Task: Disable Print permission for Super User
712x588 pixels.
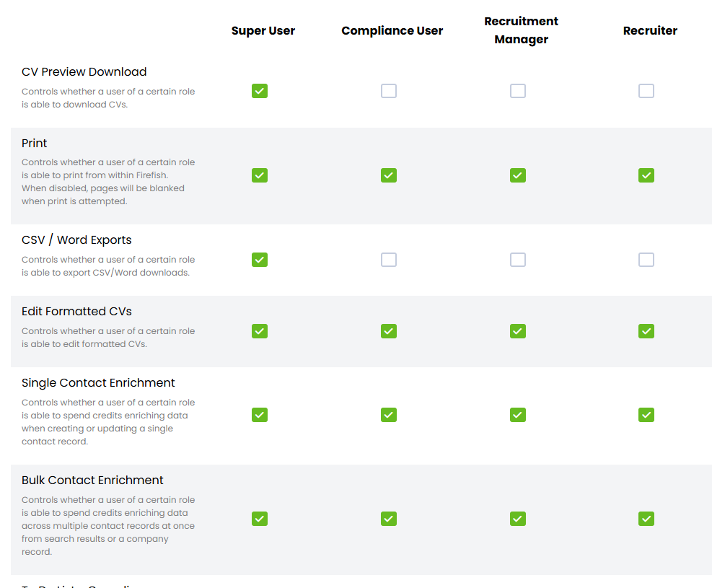Action: pyautogui.click(x=260, y=175)
